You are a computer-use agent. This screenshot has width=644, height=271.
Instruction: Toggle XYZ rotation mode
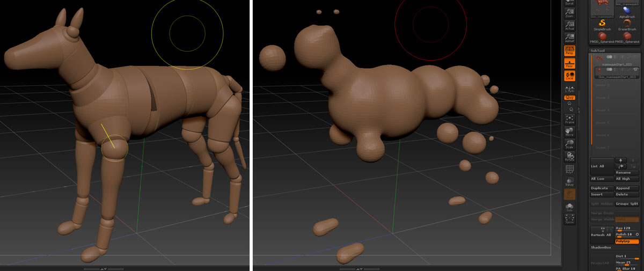pyautogui.click(x=569, y=98)
